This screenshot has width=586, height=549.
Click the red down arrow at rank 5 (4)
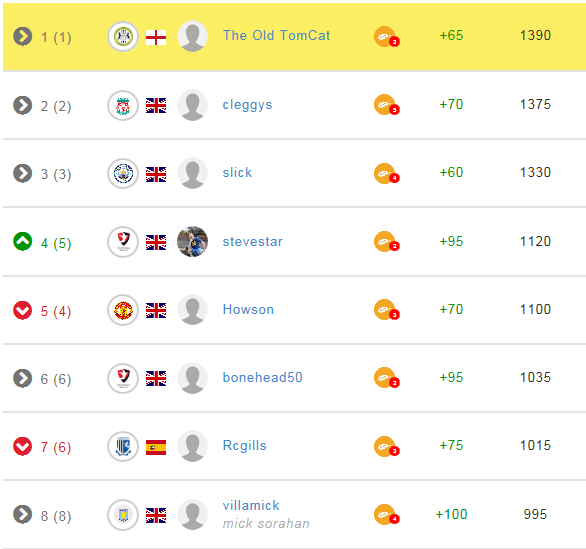point(23,310)
